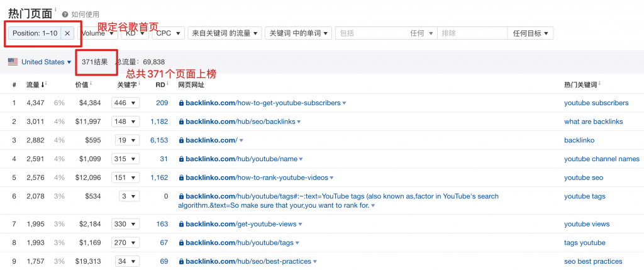Click the youtube channel names keyword
Viewport: 644px width, 270px height.
point(601,159)
